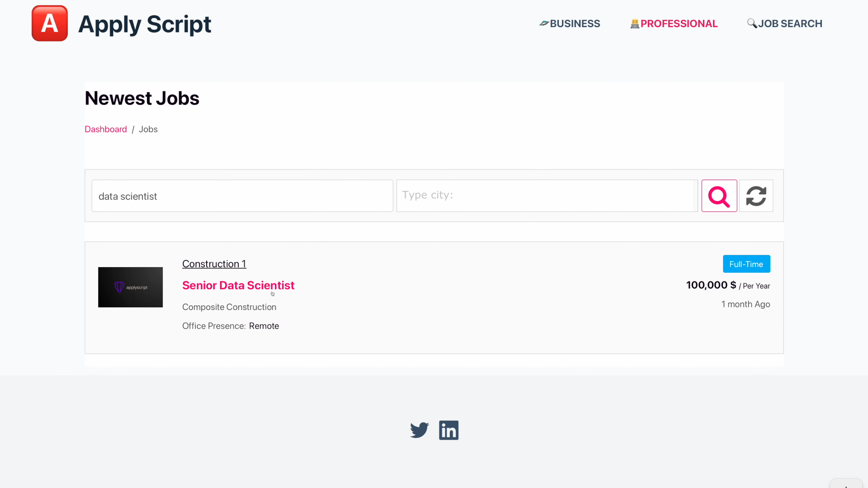Viewport: 868px width, 488px height.
Task: Follow the Dashboard breadcrumb link
Action: (x=106, y=129)
